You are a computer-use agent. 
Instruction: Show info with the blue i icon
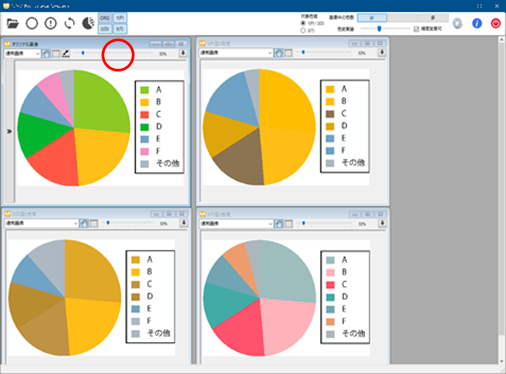click(477, 23)
